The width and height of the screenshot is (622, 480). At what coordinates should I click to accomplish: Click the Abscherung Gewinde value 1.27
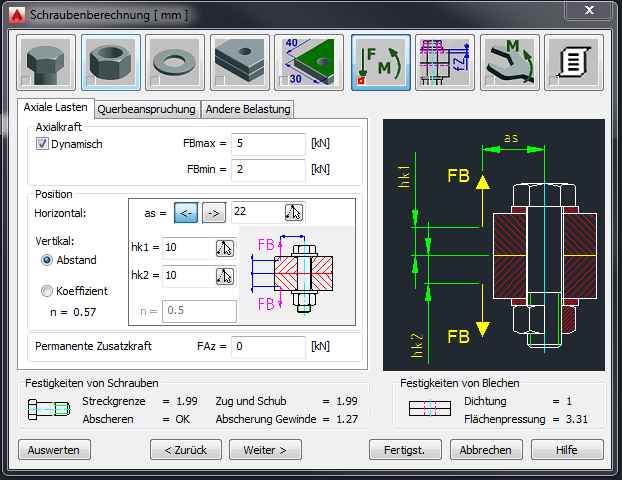(347, 419)
